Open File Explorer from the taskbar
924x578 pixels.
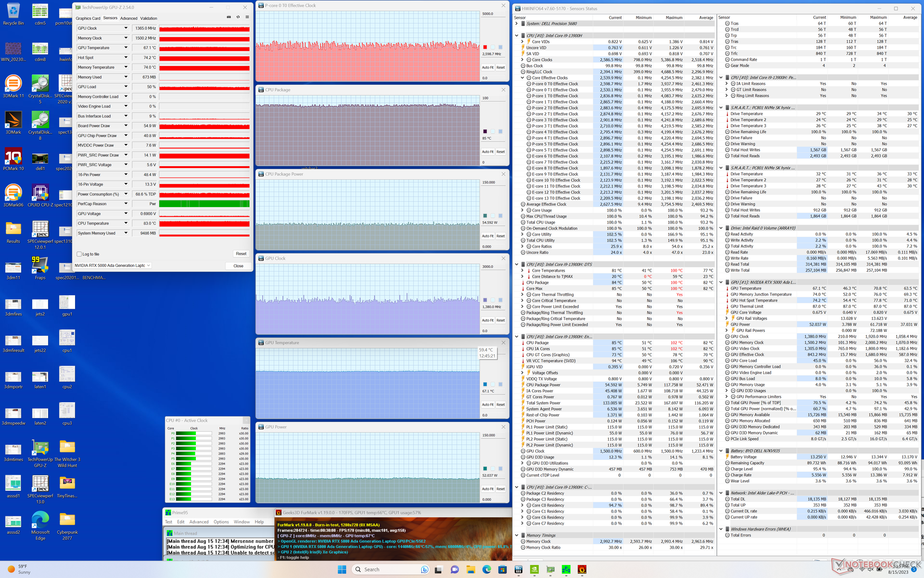[x=470, y=569]
